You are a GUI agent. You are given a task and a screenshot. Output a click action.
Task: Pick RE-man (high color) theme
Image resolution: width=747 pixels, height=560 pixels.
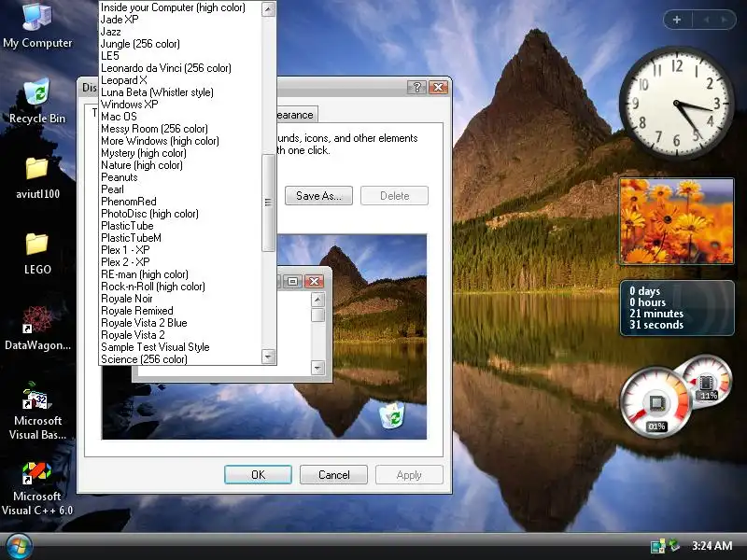pyautogui.click(x=180, y=274)
